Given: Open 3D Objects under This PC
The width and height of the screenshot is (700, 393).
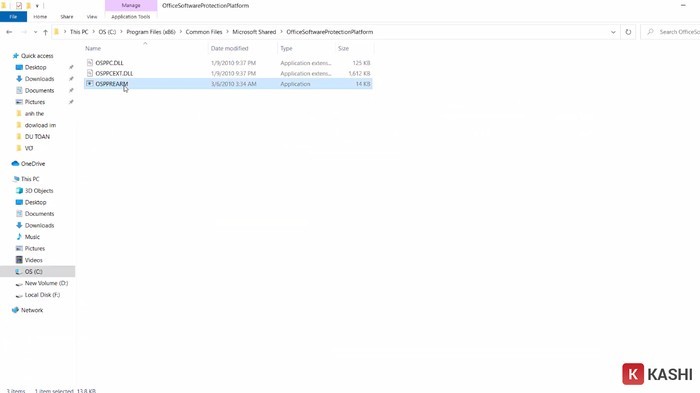Looking at the screenshot, I should (39, 191).
